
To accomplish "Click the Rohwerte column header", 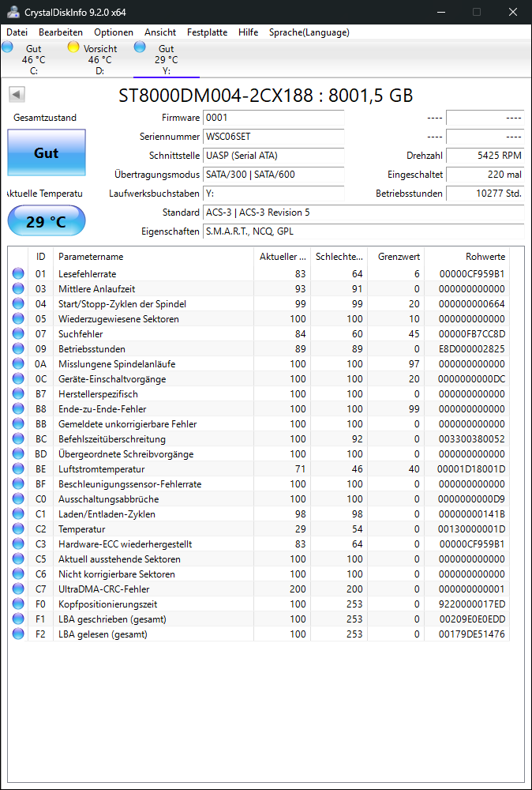I will tap(467, 257).
